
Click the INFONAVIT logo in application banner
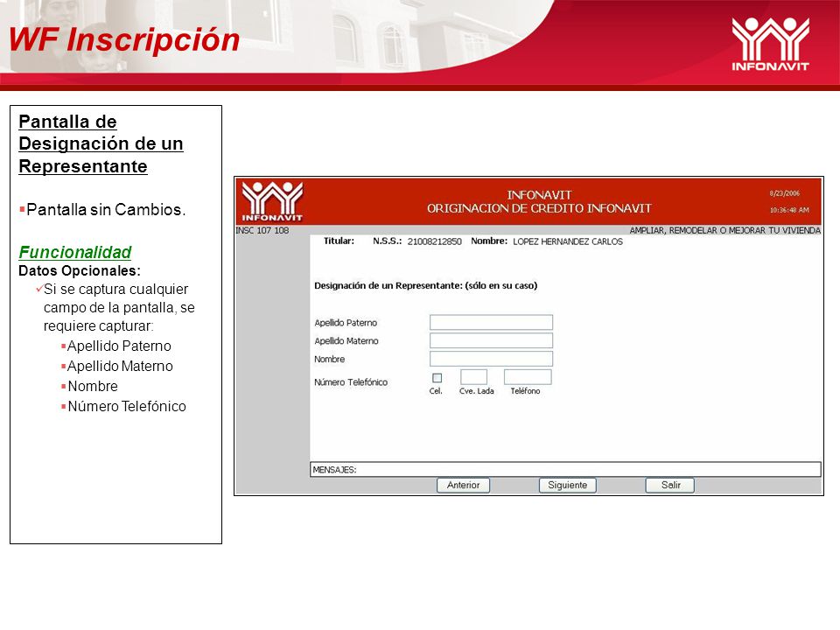click(x=272, y=201)
